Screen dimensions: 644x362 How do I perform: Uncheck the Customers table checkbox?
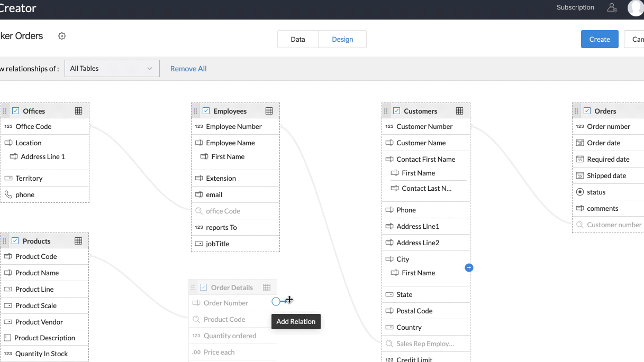[396, 111]
